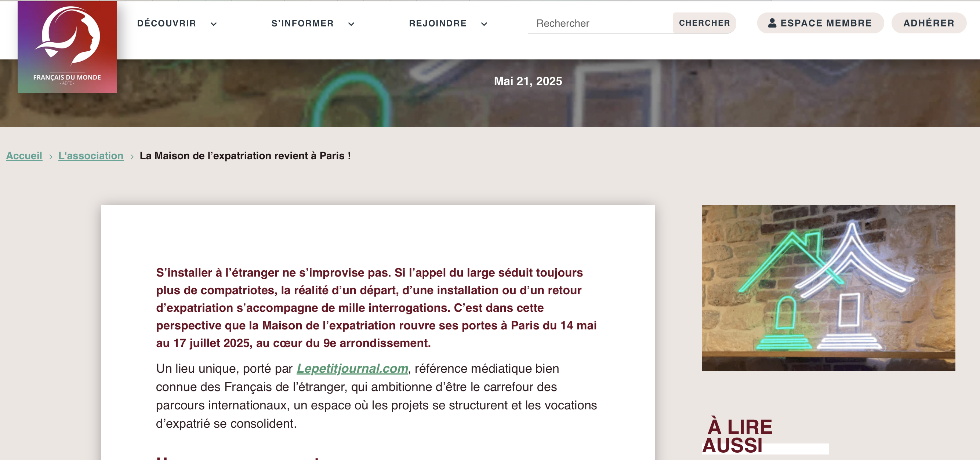
Task: Focus the Rechercher search field
Action: coord(600,23)
